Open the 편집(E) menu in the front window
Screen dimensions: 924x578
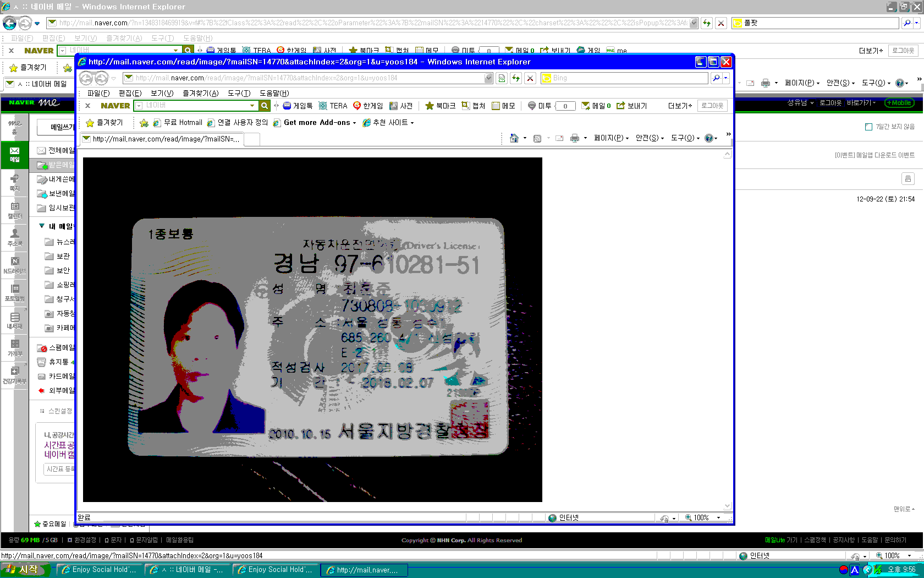[x=130, y=93]
